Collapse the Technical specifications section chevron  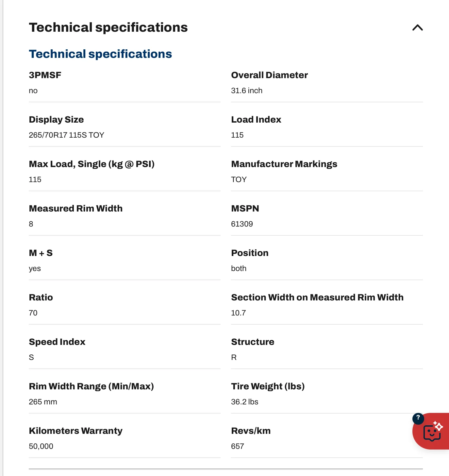(x=417, y=28)
